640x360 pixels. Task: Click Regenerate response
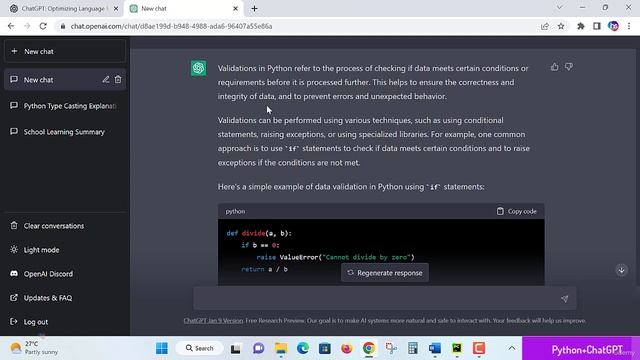[x=385, y=273]
